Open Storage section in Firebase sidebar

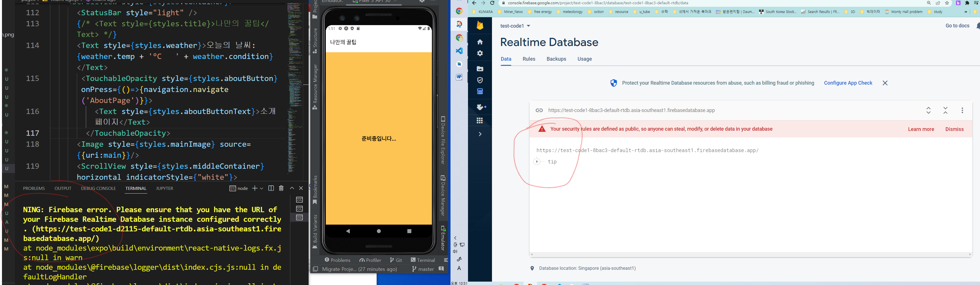(x=480, y=69)
